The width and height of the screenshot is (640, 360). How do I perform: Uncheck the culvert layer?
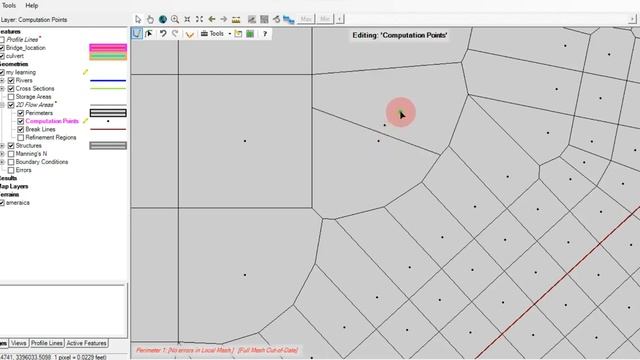pos(2,56)
